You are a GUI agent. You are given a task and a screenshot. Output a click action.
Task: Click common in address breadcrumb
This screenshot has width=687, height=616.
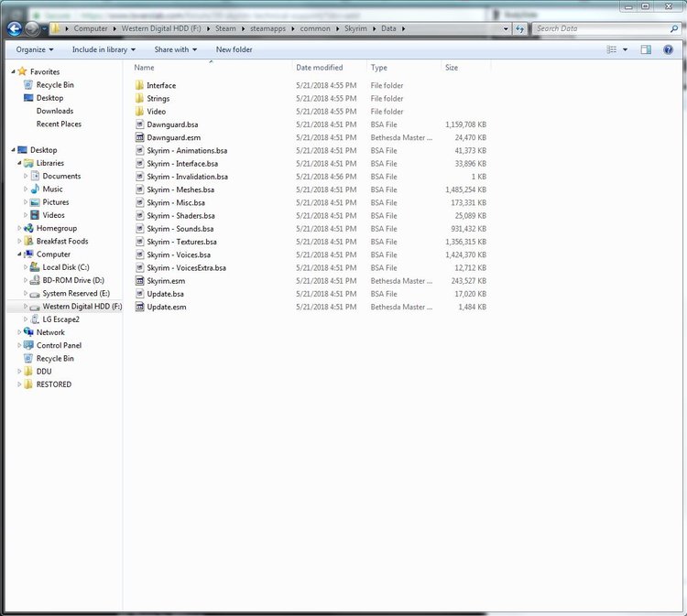tap(315, 29)
